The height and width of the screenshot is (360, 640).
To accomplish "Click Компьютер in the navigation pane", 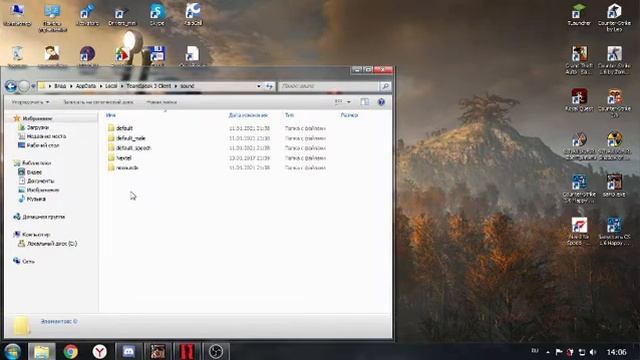I will coord(36,234).
